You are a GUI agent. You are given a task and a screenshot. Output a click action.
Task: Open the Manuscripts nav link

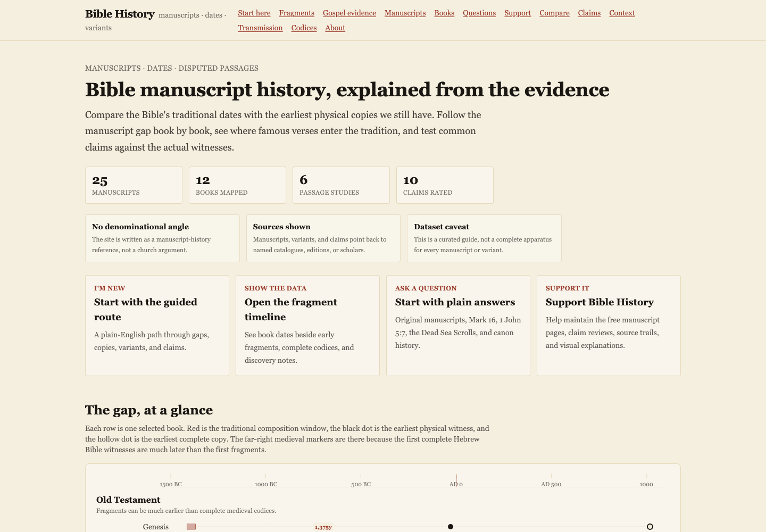405,13
